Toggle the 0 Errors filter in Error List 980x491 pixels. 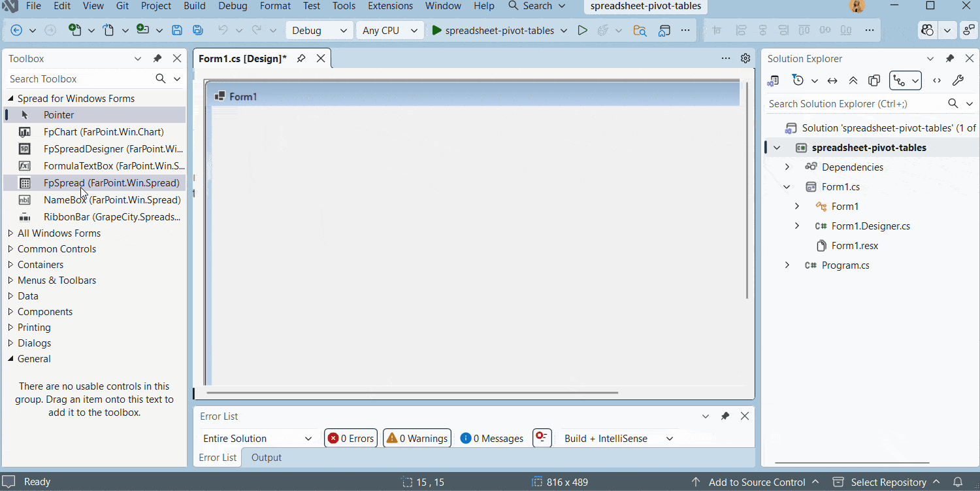[x=350, y=438]
